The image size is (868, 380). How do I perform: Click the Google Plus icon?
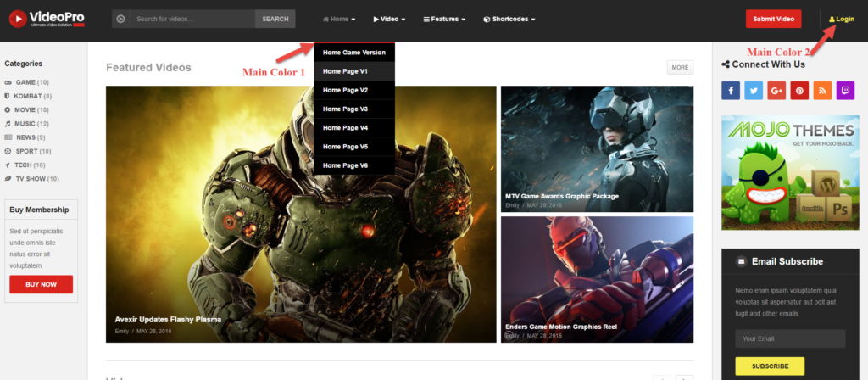point(776,91)
